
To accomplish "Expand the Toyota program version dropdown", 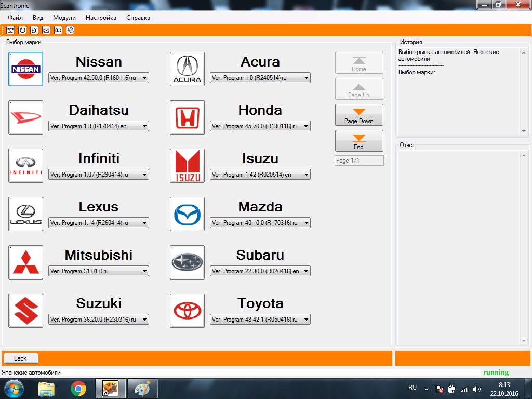I will coord(260,320).
